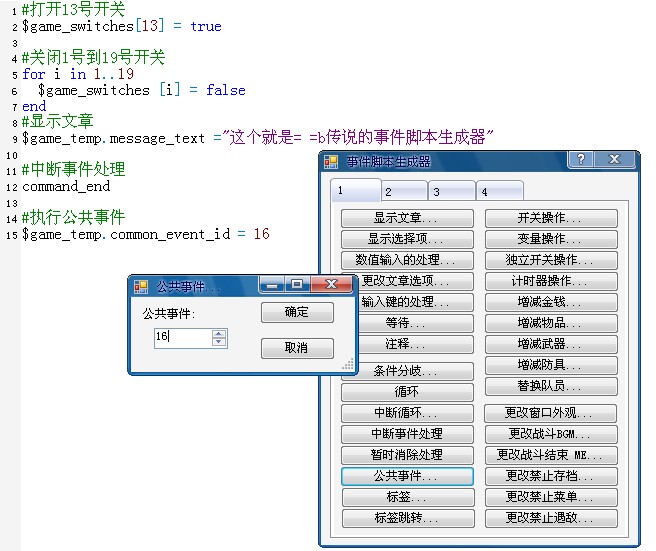Open 数值输入的处理 command

click(407, 260)
